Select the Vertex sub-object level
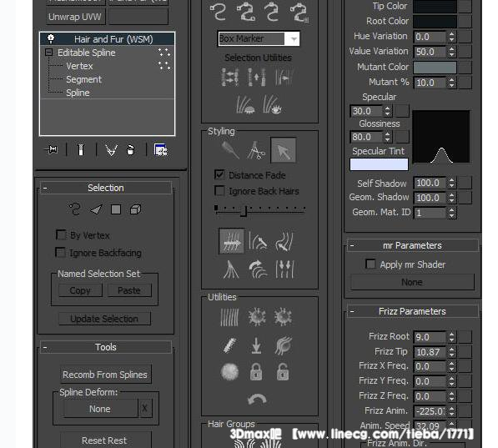Viewport: 498px width, 448px height. [79, 66]
